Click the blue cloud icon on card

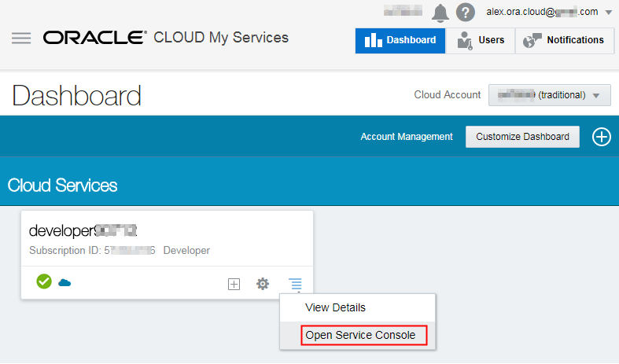click(x=64, y=282)
